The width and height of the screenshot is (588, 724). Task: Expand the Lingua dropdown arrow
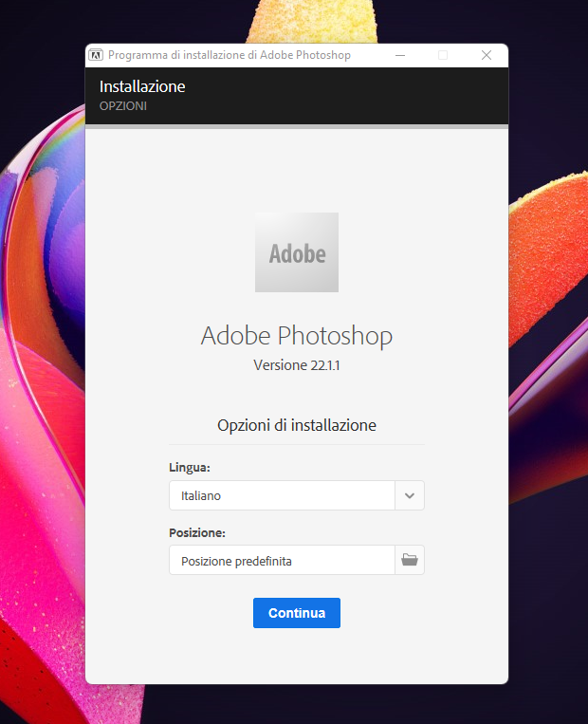tap(409, 495)
